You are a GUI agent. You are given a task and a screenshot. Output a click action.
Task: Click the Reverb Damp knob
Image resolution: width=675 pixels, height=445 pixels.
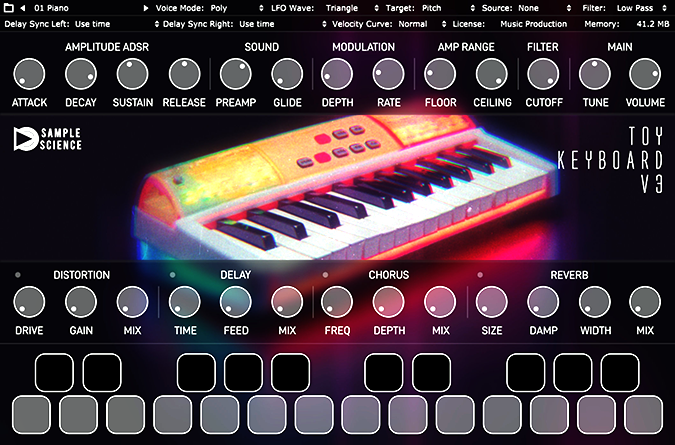pos(543,302)
